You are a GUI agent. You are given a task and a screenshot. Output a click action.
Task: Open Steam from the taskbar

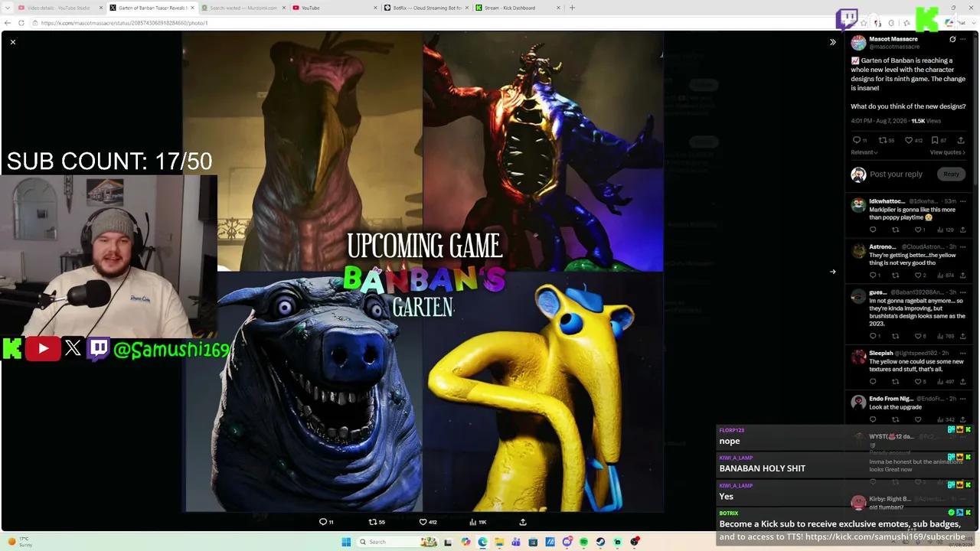pos(600,542)
